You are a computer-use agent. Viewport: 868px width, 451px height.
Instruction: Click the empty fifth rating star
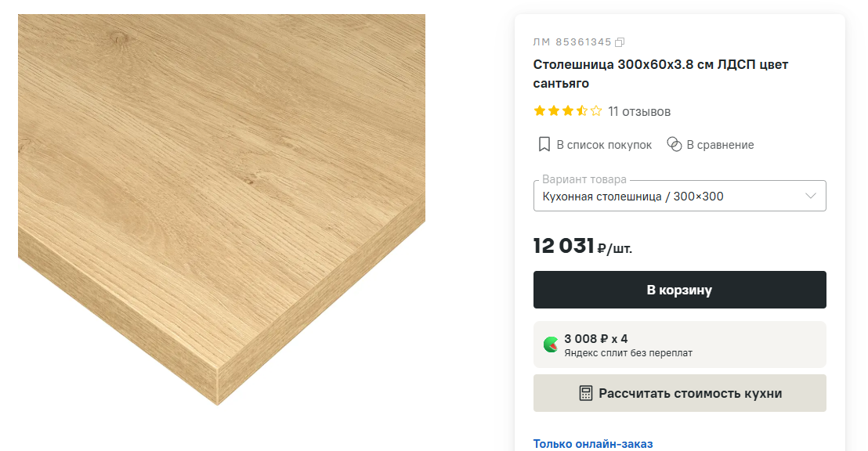(x=596, y=111)
